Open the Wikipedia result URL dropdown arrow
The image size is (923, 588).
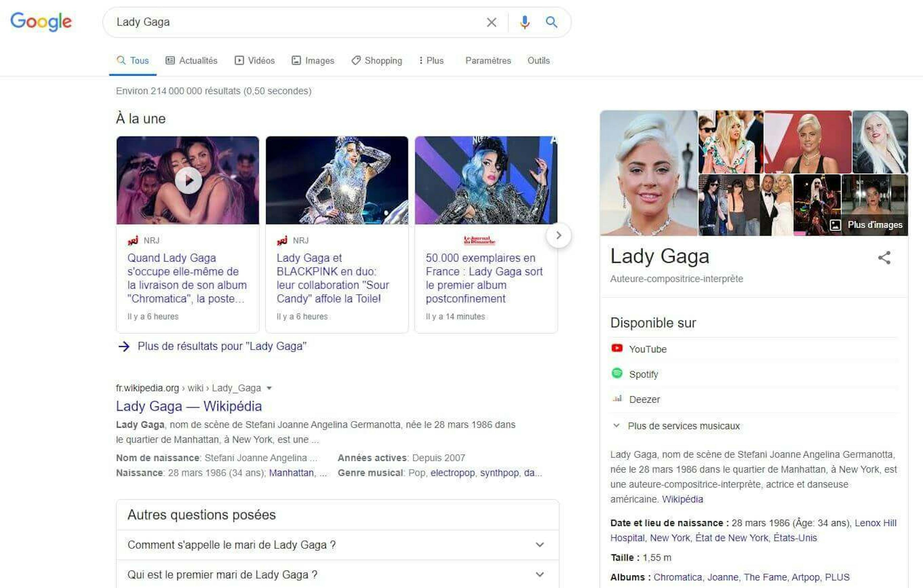tap(269, 388)
